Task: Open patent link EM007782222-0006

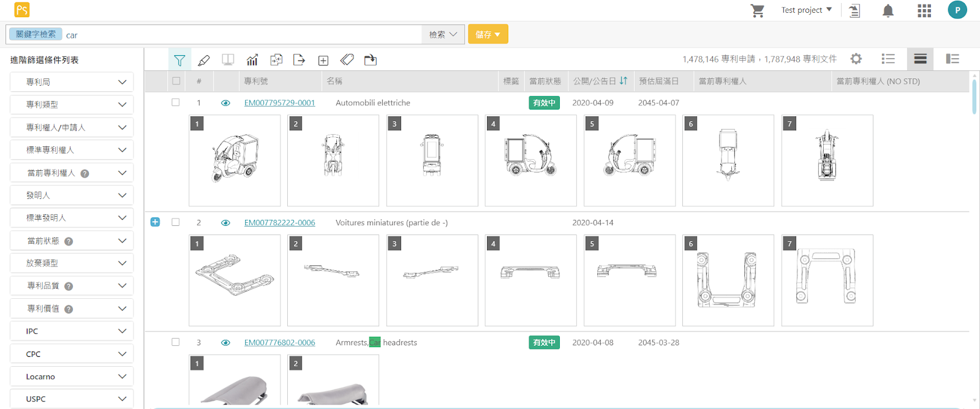Action: (279, 223)
